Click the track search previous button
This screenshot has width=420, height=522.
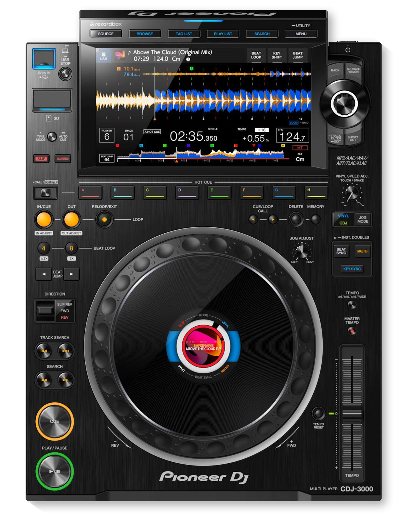[44, 351]
